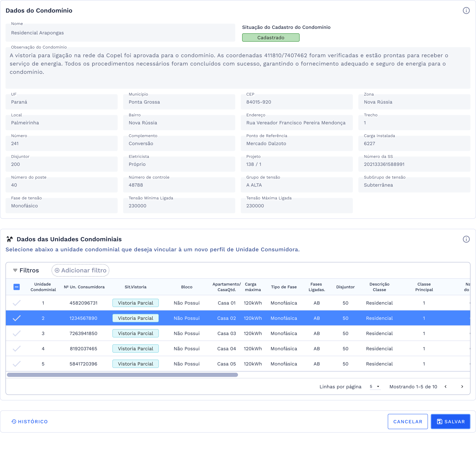
Task: Click the Salvar button
Action: (450, 422)
